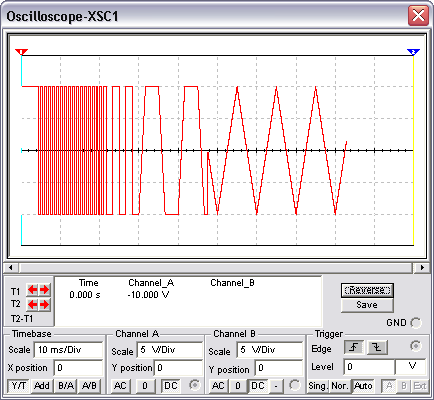Set Channel B coupling to AC
Viewport: 434px width, 400px height.
[218, 386]
